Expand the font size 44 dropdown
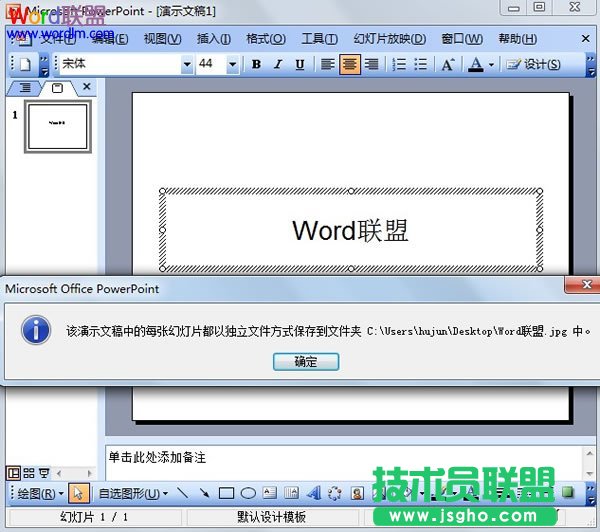 (232, 64)
